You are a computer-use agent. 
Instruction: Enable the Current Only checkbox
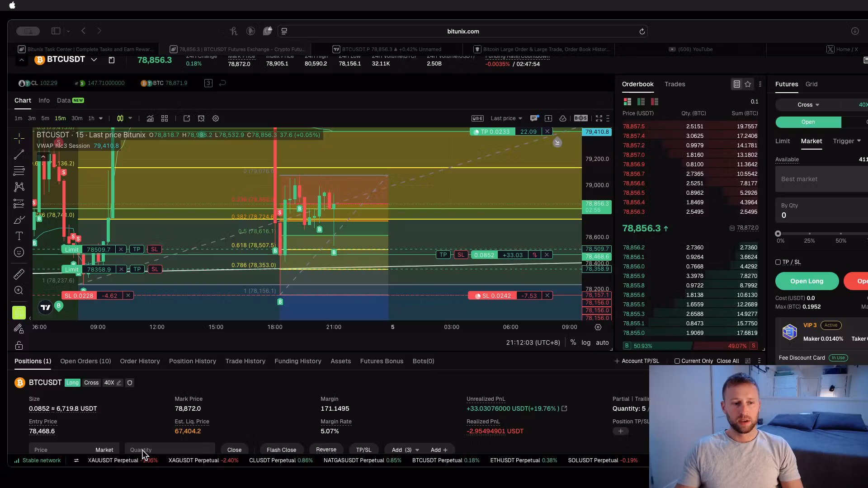pos(677,361)
